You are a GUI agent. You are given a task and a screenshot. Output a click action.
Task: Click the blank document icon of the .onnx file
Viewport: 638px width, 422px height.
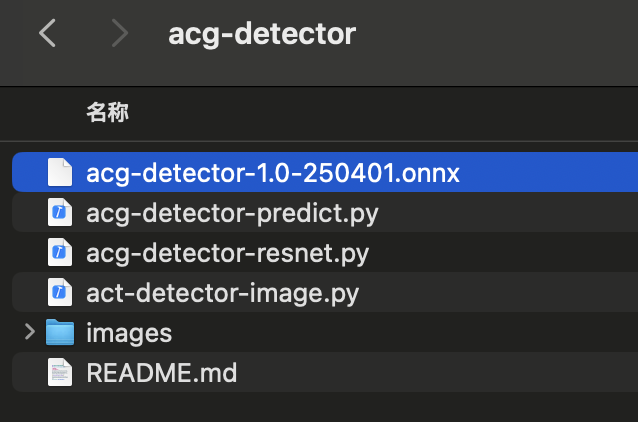point(60,172)
